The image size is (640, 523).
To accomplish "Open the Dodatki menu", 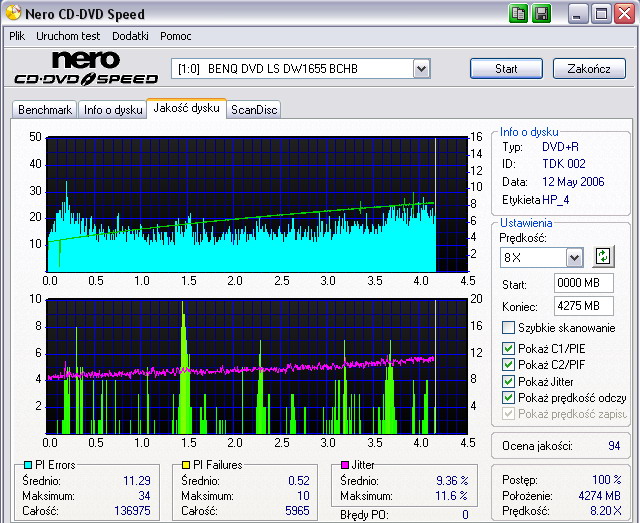I will click(x=130, y=36).
